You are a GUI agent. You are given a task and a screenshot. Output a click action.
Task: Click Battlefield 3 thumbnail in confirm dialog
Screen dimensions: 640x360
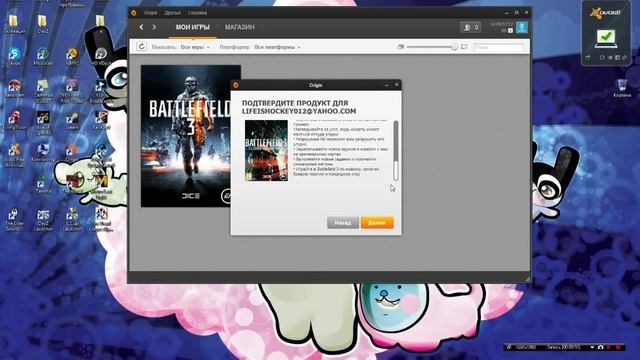pos(266,151)
